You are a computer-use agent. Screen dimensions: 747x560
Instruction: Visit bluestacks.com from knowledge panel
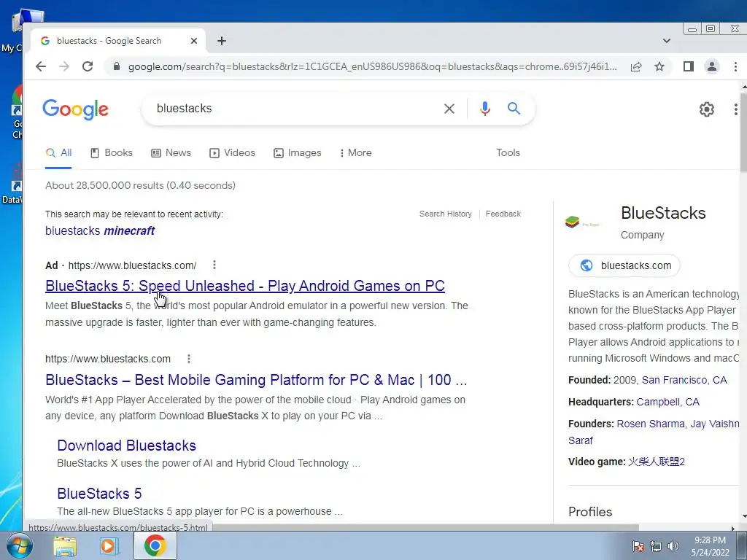pyautogui.click(x=624, y=265)
